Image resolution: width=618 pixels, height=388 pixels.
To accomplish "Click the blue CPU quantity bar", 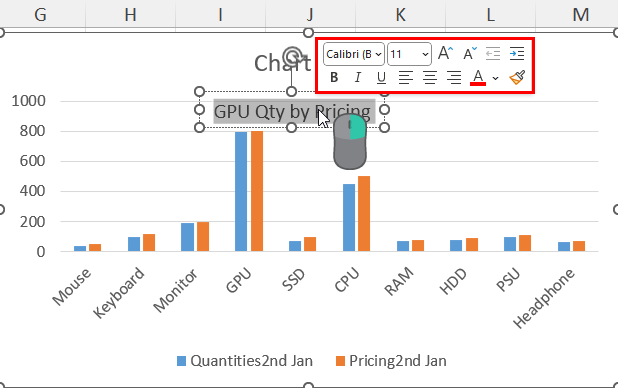I will (x=349, y=217).
